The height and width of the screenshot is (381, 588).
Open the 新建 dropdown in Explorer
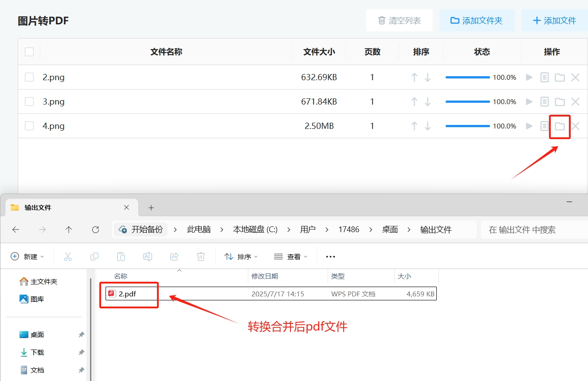(27, 256)
